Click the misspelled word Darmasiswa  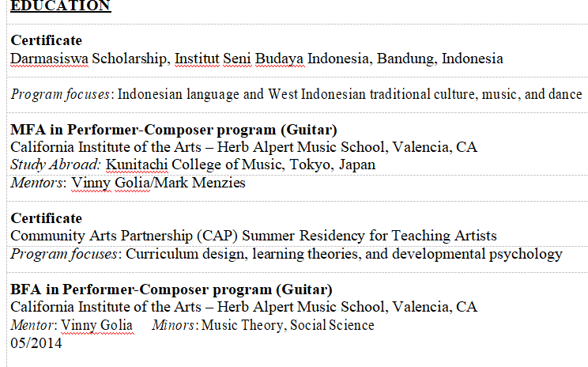[x=49, y=59]
